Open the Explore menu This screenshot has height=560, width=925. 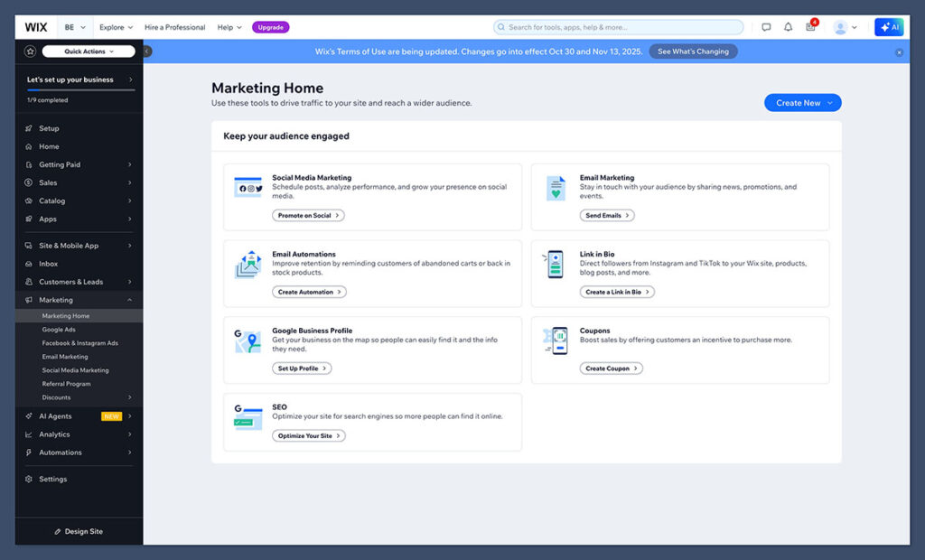(115, 26)
